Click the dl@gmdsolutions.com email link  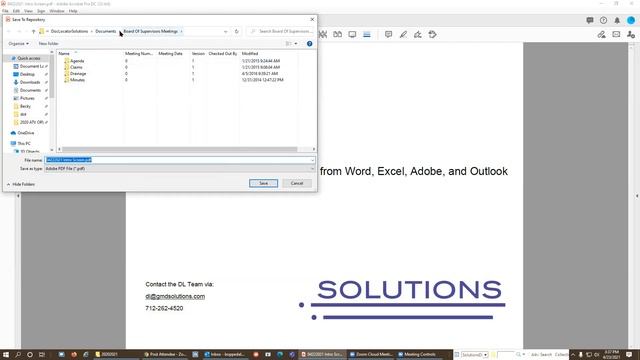pos(175,296)
